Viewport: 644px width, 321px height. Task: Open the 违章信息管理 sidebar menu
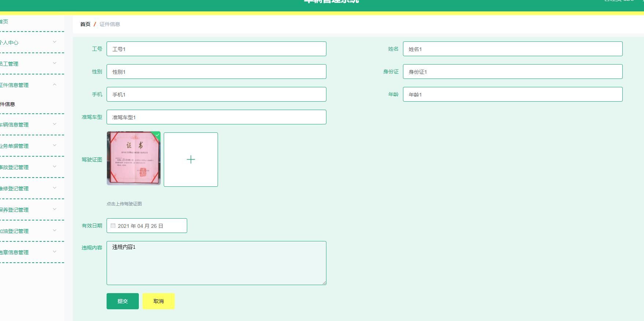[x=29, y=252]
